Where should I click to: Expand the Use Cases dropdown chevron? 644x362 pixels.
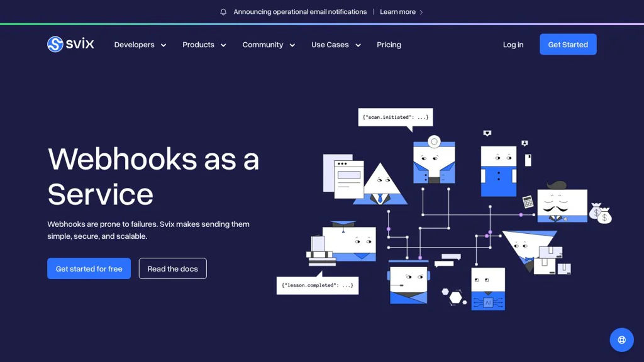(x=358, y=45)
